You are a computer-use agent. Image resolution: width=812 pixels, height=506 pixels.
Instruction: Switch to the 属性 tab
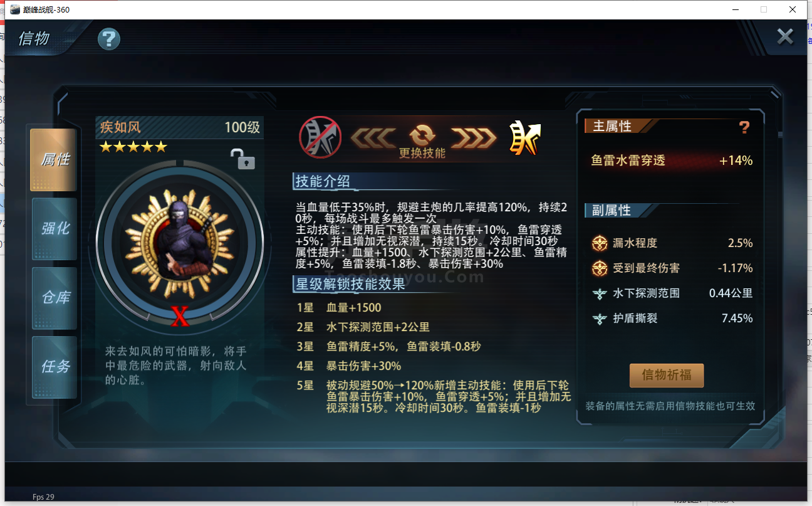click(x=54, y=160)
